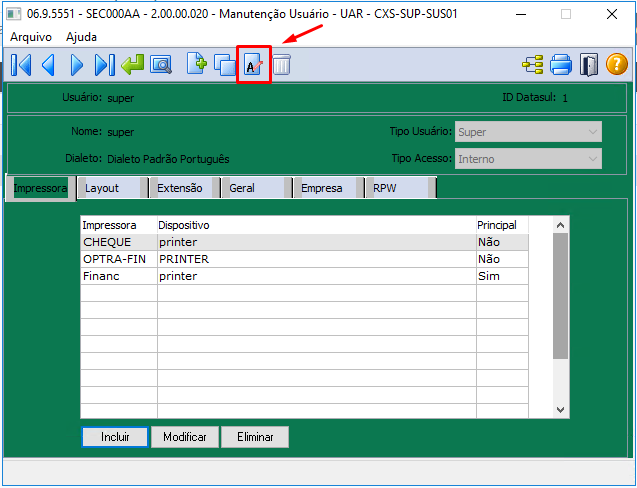This screenshot has width=637, height=488.
Task: Click the Sim value for Financ
Action: [489, 276]
